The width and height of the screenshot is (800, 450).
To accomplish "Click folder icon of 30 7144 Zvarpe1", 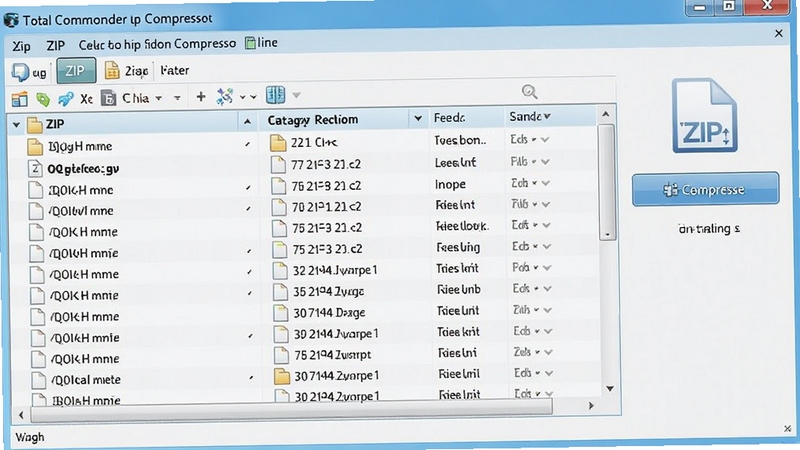I will point(282,376).
